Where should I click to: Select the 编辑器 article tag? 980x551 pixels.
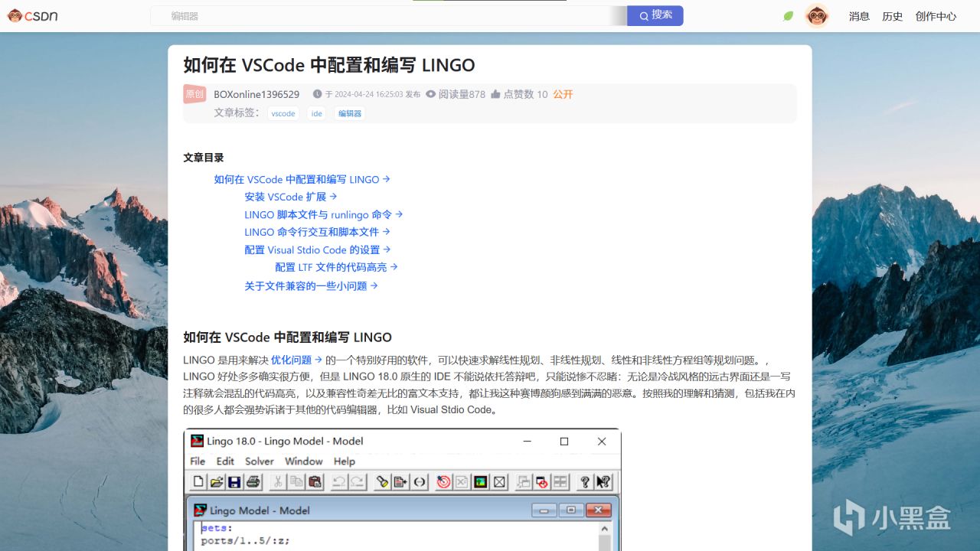(x=350, y=113)
